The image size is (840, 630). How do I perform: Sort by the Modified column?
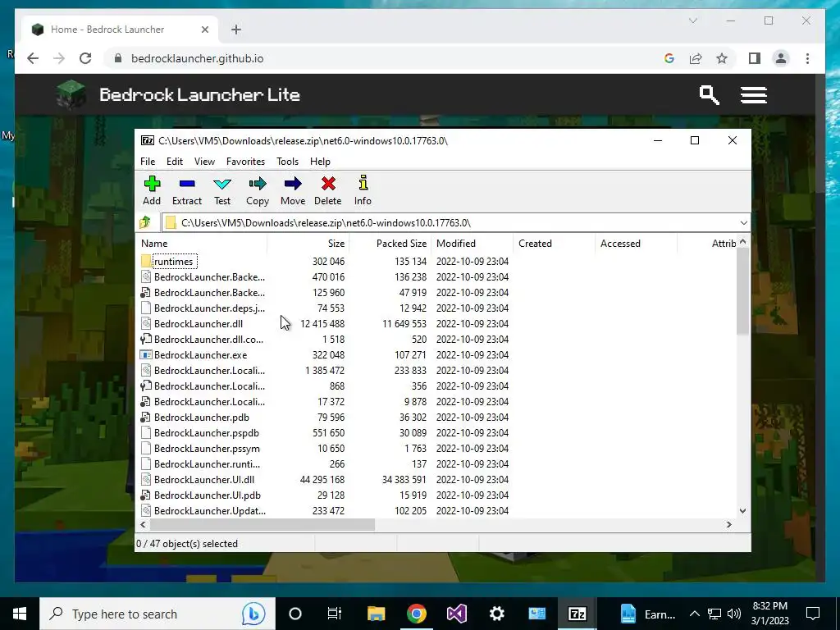(x=472, y=243)
